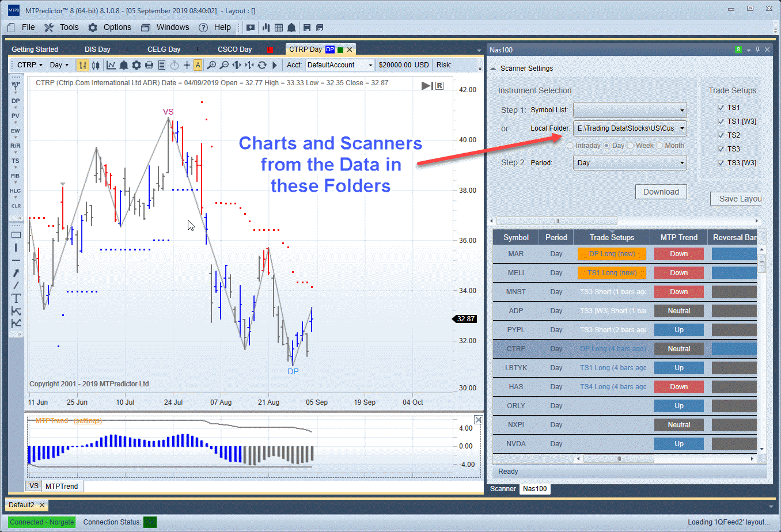Open alerts bell in main toolbar
This screenshot has width=781, height=532.
tap(291, 27)
